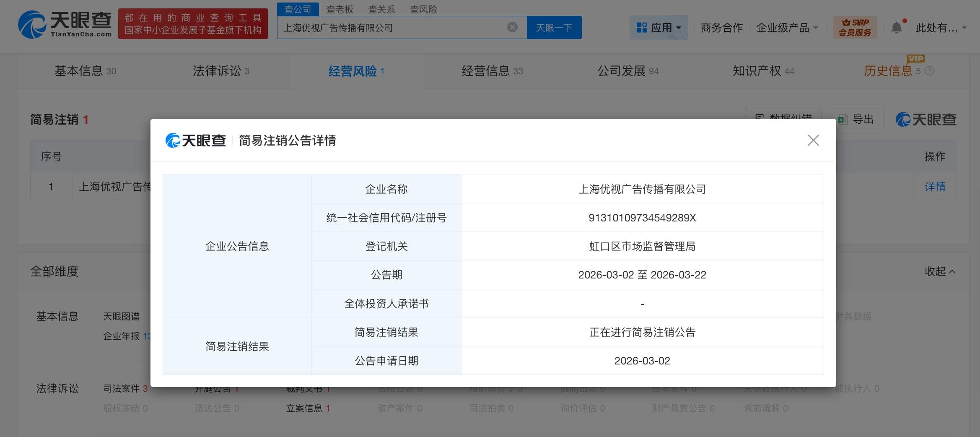The image size is (980, 437).
Task: Click 股权冻结 0 under 法律诉讼
Action: (125, 408)
